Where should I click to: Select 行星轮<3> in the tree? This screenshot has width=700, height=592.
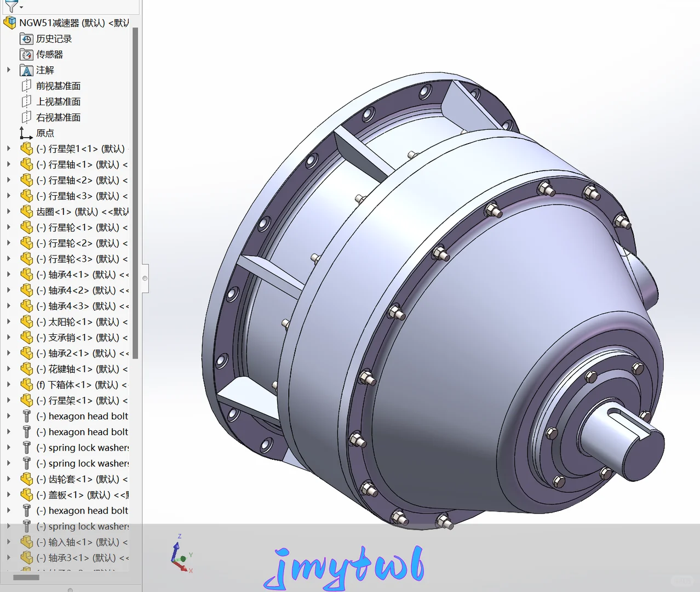click(x=82, y=259)
